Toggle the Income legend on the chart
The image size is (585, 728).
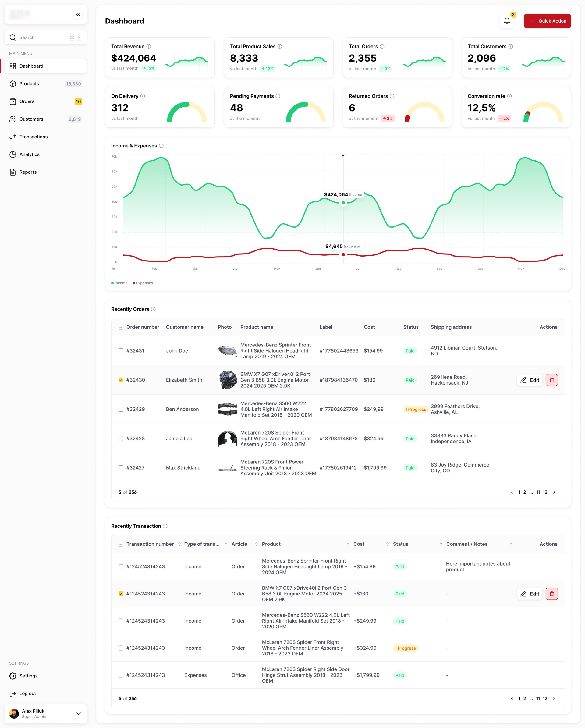pos(119,283)
